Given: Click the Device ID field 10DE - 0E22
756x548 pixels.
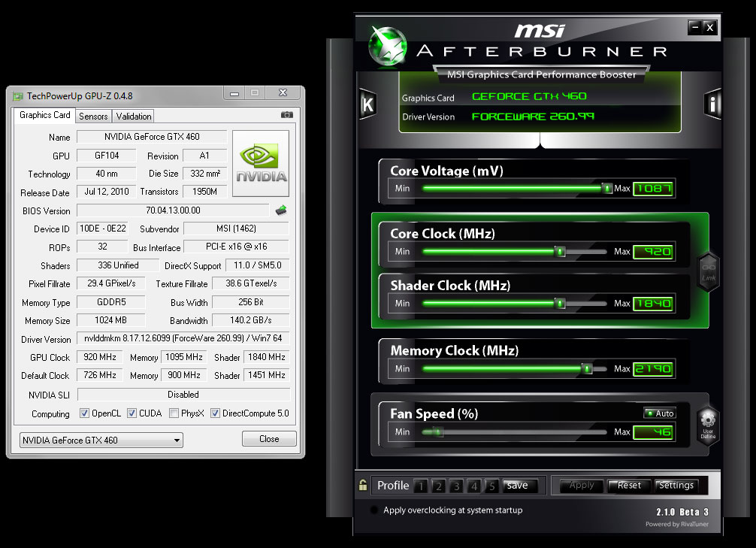Looking at the screenshot, I should 103,229.
